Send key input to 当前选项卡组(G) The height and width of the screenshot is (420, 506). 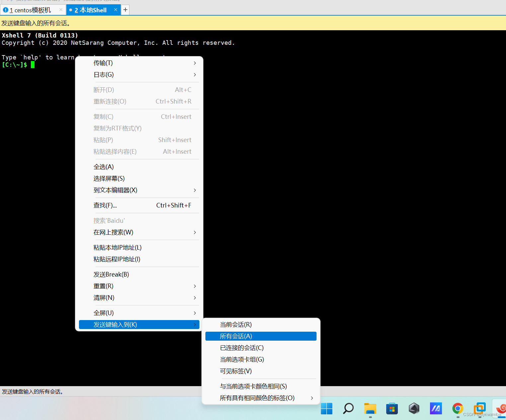coord(261,360)
